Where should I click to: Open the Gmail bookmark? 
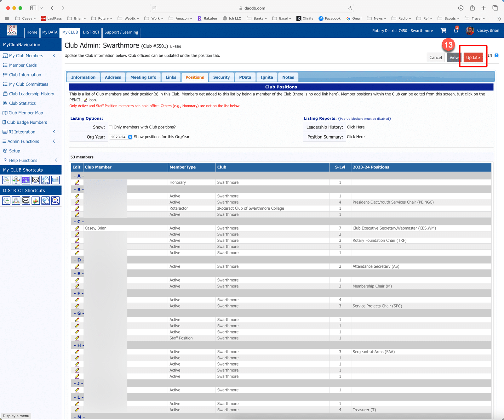[354, 18]
